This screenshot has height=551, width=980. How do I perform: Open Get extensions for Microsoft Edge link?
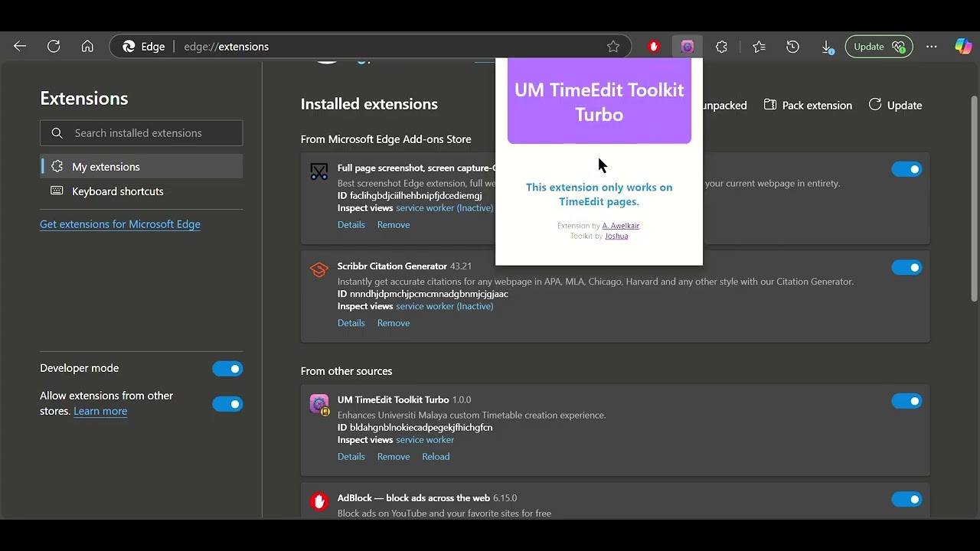click(x=120, y=224)
